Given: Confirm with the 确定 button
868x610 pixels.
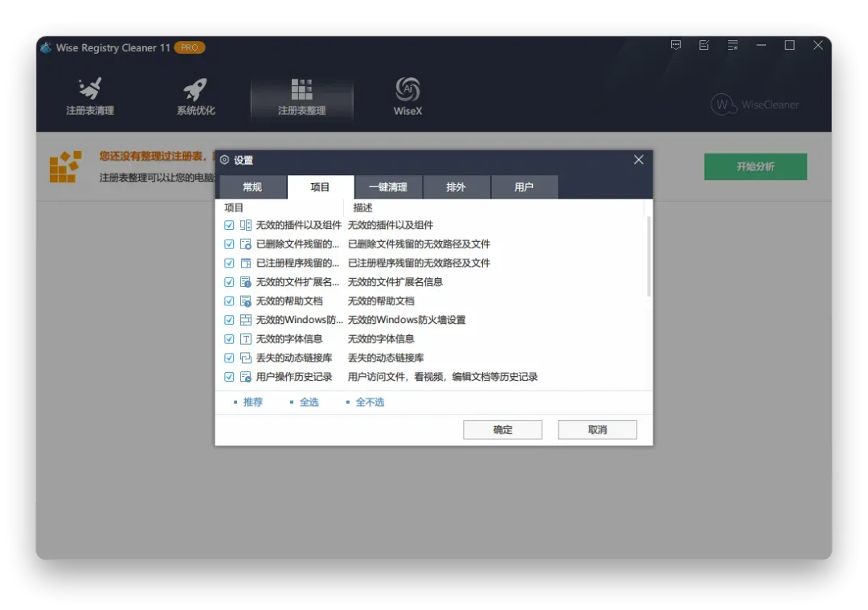Looking at the screenshot, I should (502, 429).
